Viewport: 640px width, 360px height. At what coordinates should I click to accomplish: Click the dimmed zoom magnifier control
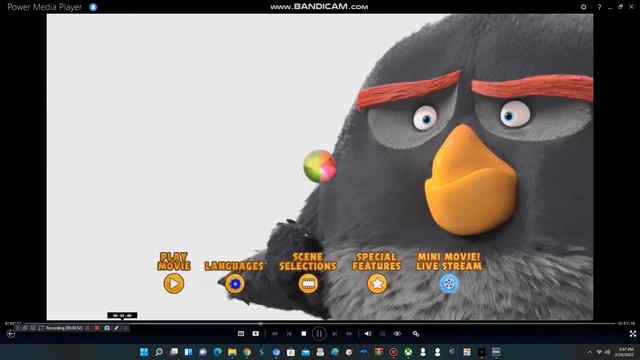[x=382, y=334]
